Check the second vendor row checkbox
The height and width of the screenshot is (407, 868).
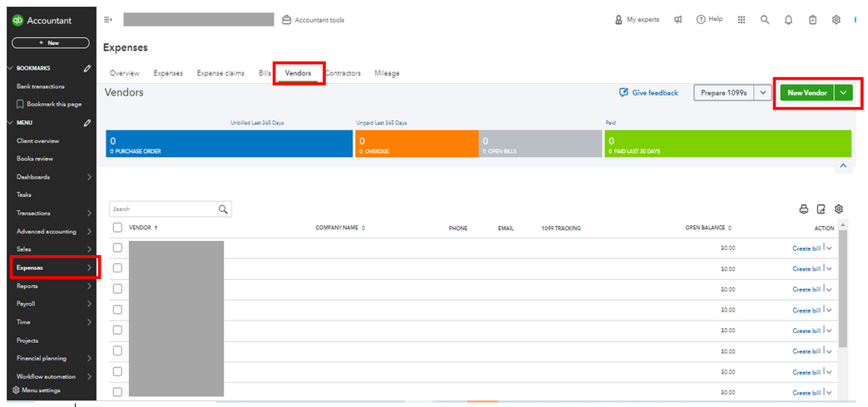[x=117, y=267]
